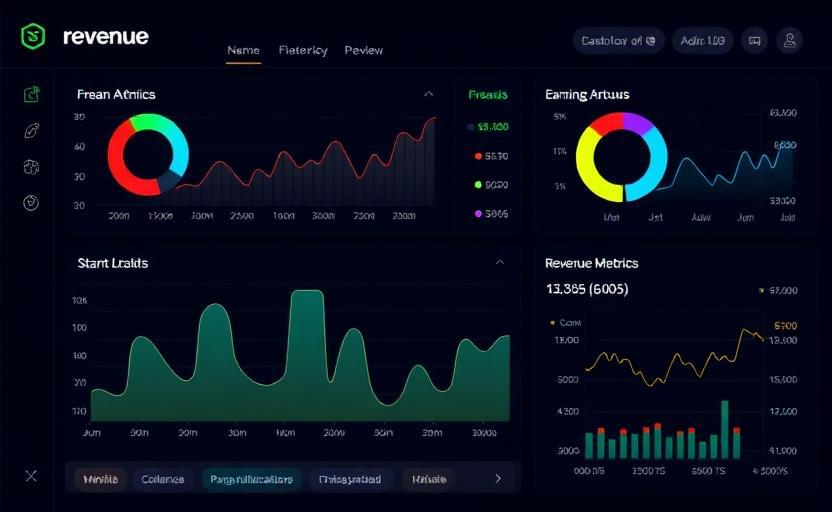This screenshot has height=512, width=832.
Task: Click the tallest peak in green area chart
Action: click(307, 298)
